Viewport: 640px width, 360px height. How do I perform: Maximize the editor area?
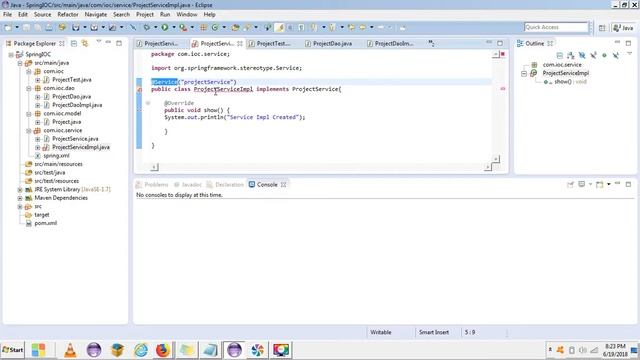click(x=500, y=43)
